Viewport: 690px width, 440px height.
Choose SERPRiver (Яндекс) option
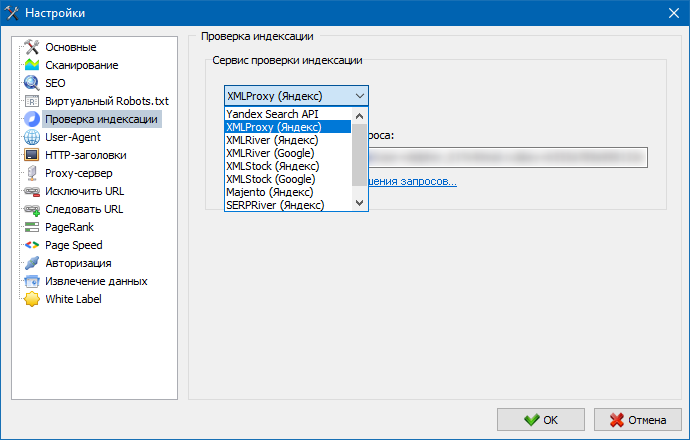coord(288,205)
